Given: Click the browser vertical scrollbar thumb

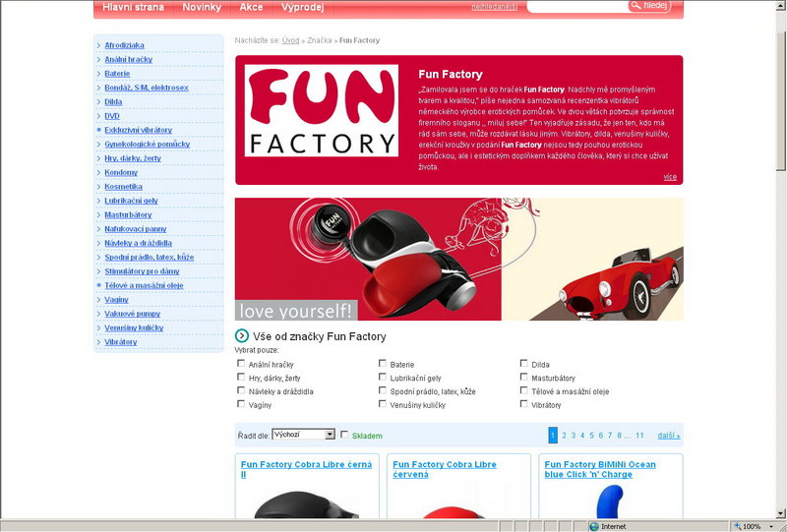Looking at the screenshot, I should pyautogui.click(x=781, y=100).
